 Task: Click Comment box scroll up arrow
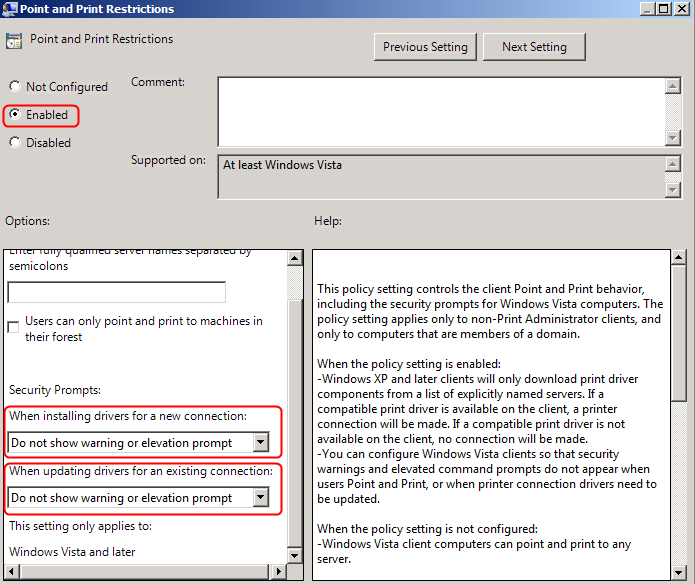(x=673, y=86)
